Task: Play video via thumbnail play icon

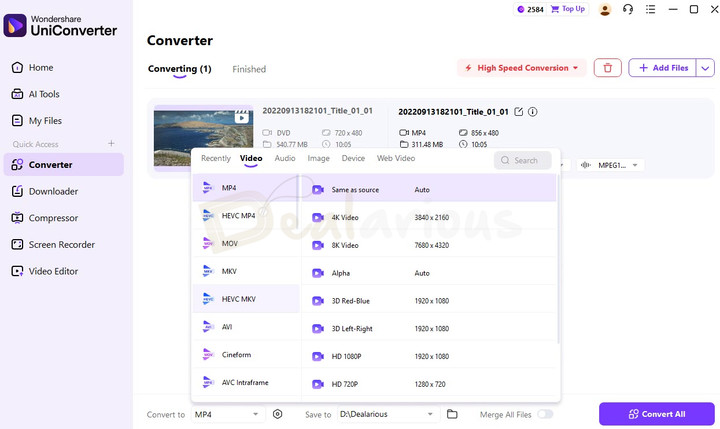Action: (x=242, y=117)
